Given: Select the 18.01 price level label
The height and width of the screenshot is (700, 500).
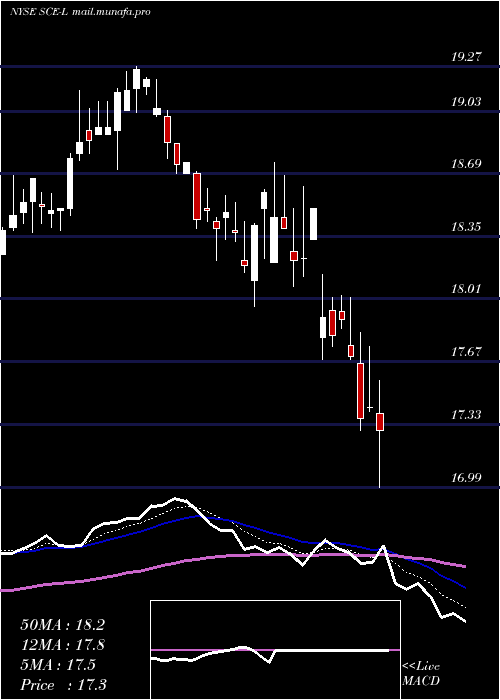Looking at the screenshot, I should pos(466,288).
